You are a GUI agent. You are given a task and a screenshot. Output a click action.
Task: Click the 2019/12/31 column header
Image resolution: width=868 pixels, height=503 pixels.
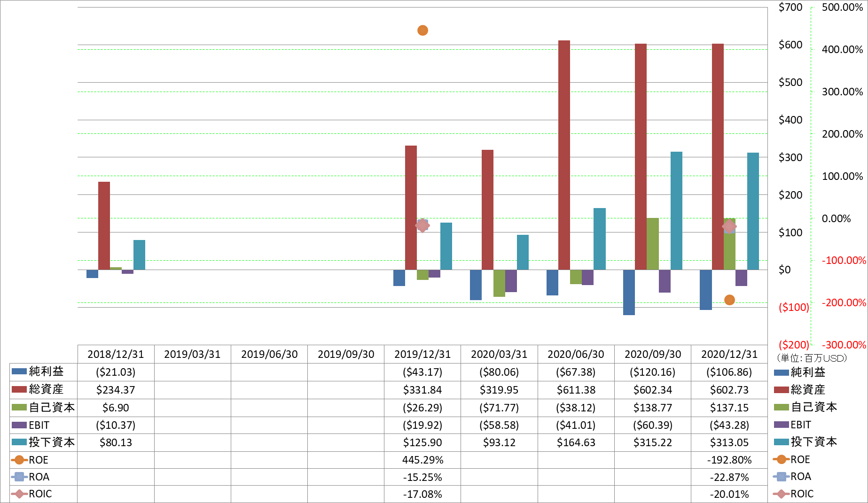pyautogui.click(x=422, y=354)
